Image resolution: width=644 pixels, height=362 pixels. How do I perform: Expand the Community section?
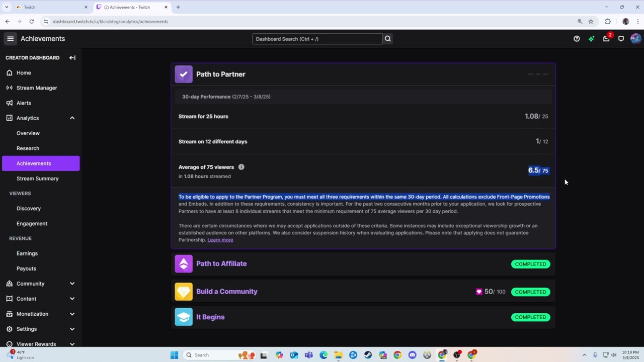click(x=72, y=284)
